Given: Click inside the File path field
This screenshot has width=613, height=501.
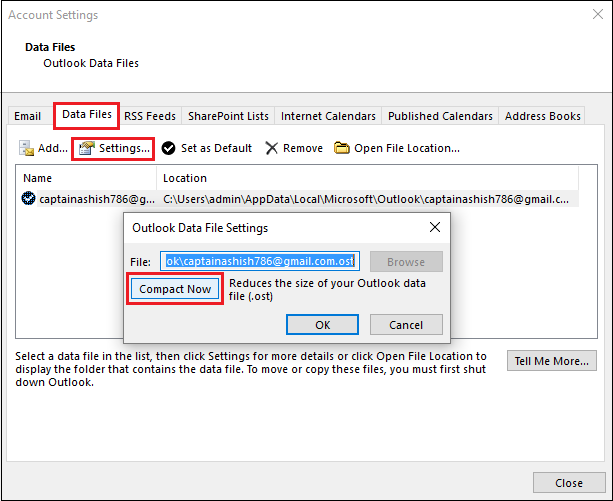Looking at the screenshot, I should [260, 261].
